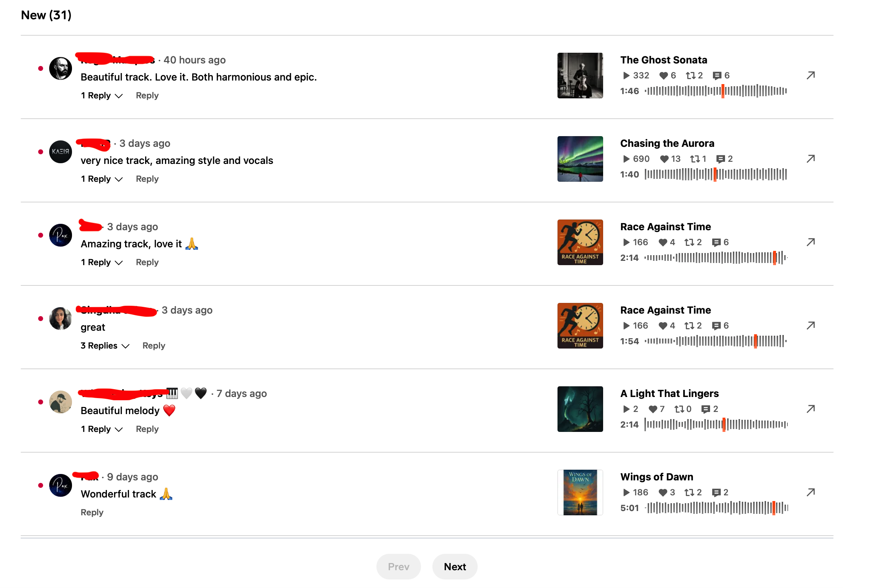Open Chasing the Aurora title link
This screenshot has height=588, width=889.
pyautogui.click(x=667, y=143)
